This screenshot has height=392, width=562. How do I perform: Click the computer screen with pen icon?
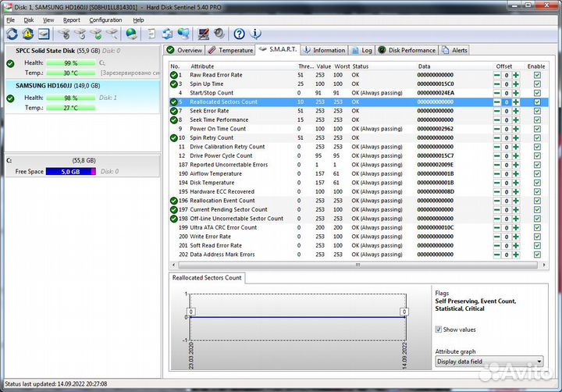[203, 34]
